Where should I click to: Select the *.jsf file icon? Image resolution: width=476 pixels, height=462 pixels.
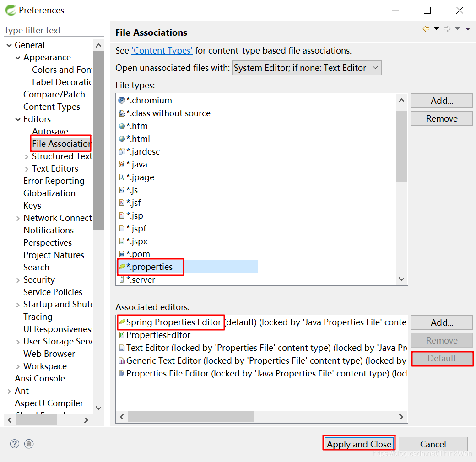(122, 203)
